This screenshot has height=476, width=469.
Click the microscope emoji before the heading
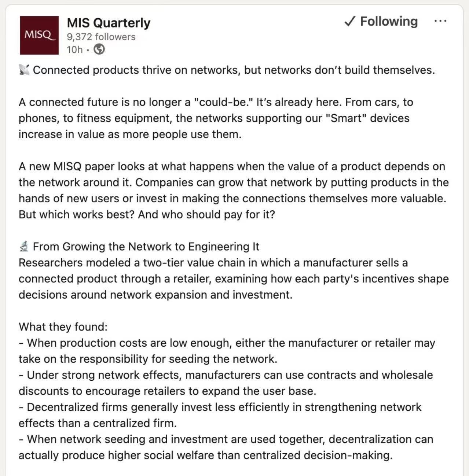pos(24,246)
